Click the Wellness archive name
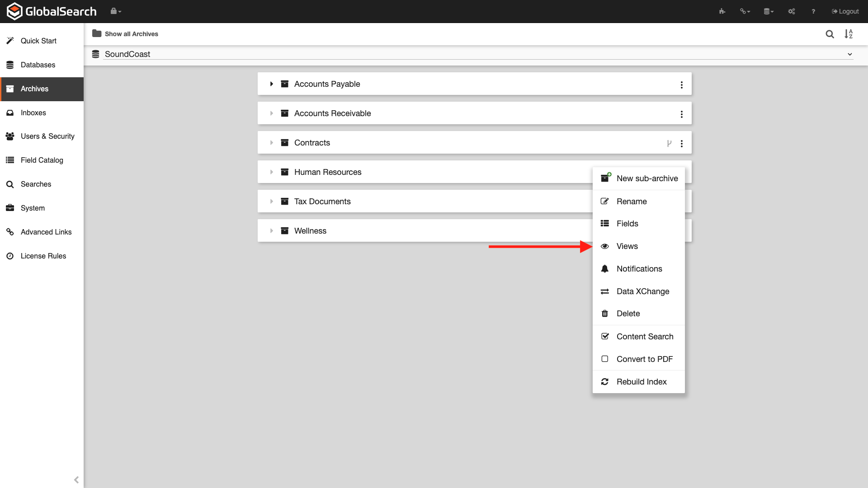The height and width of the screenshot is (488, 868). point(310,231)
